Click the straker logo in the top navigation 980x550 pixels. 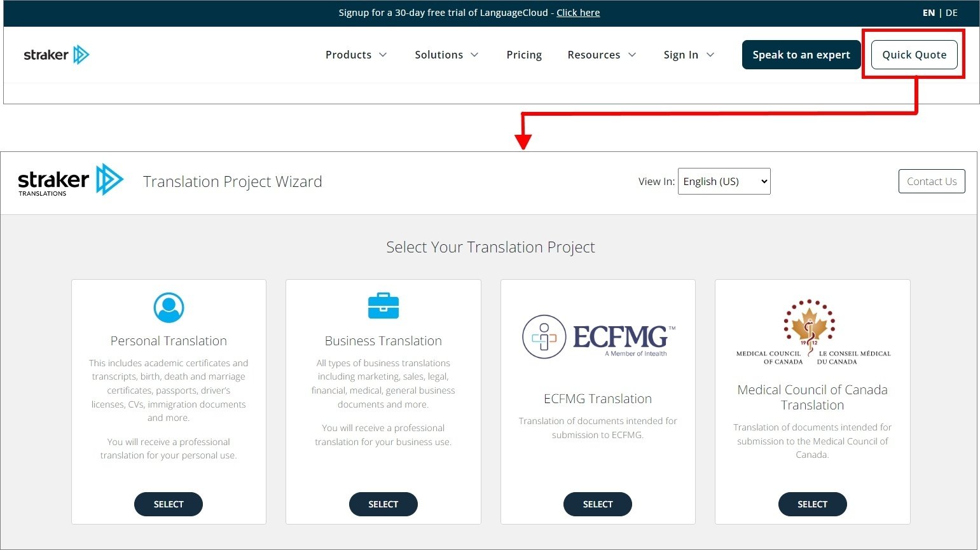coord(56,54)
